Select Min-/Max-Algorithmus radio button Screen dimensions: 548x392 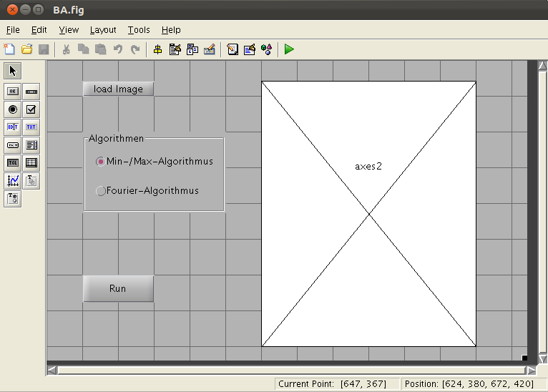click(100, 162)
